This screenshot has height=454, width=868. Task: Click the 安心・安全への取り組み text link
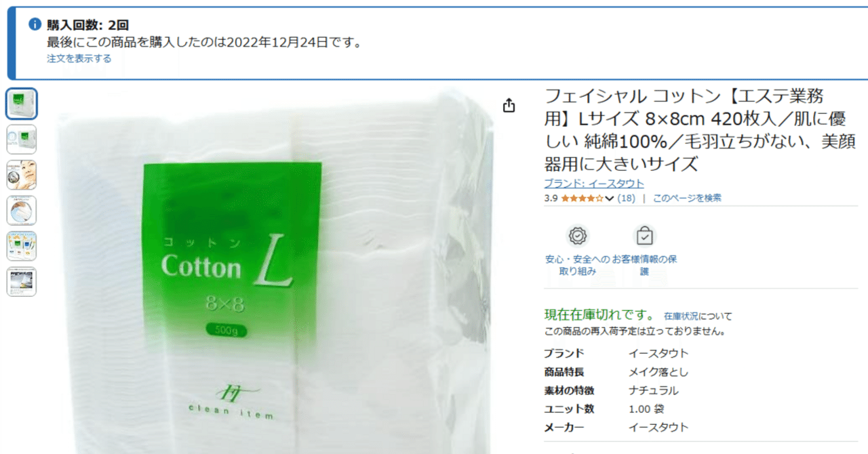(x=578, y=265)
